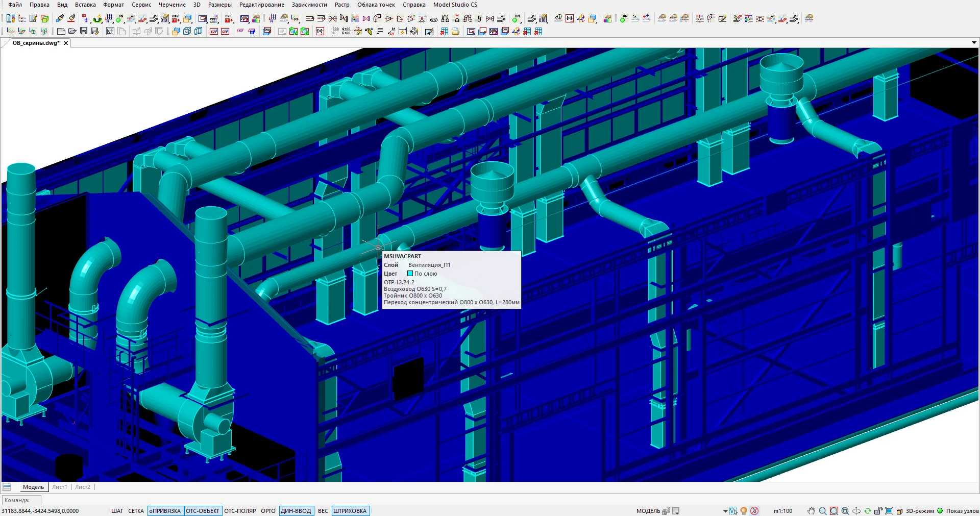Click the lock icon in status bar
Screen dimensions: 980x516
click(878, 511)
